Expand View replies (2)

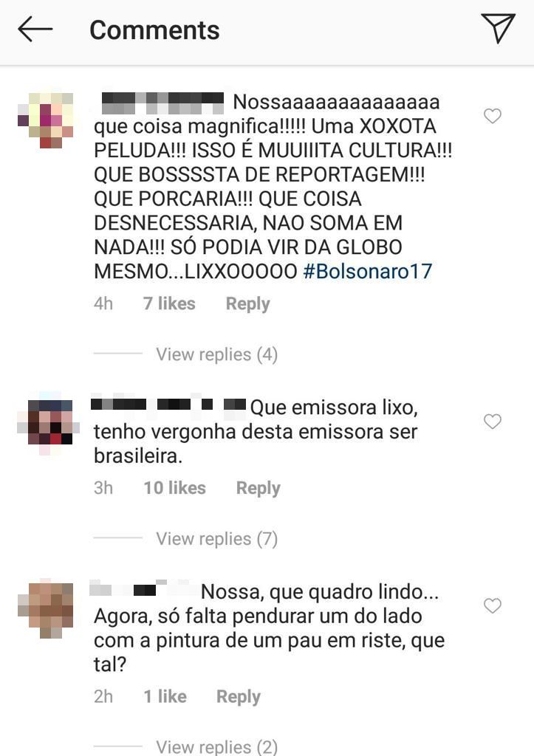pyautogui.click(x=216, y=746)
